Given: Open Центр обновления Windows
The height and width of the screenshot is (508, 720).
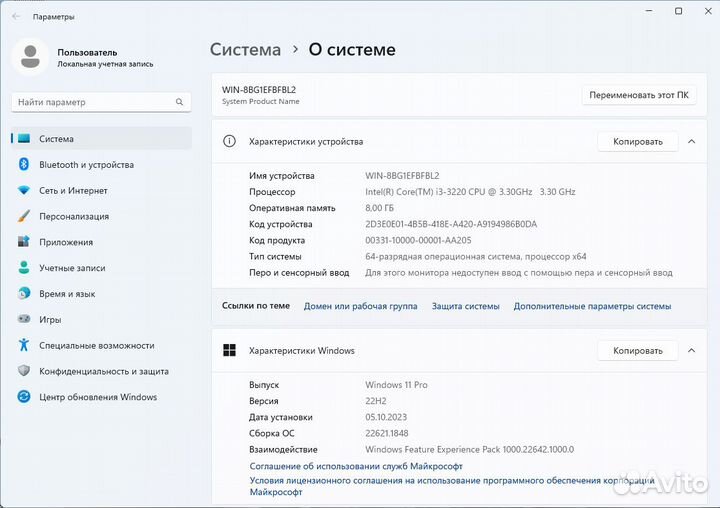Looking at the screenshot, I should tap(101, 397).
